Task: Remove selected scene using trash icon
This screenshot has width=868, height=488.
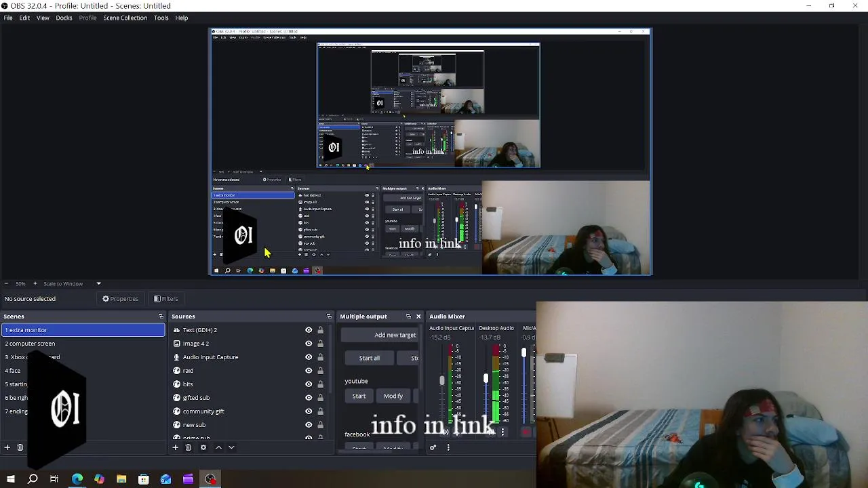Action: [20, 447]
